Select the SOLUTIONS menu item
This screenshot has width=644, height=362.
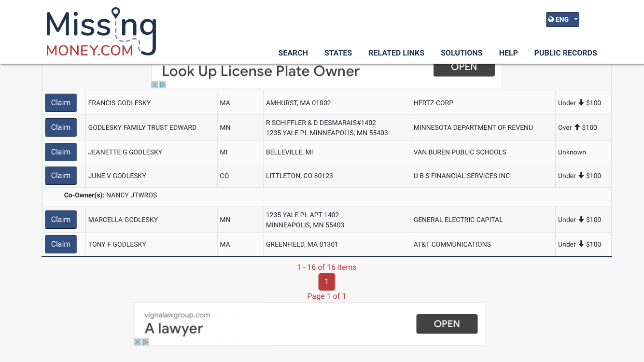click(x=462, y=53)
